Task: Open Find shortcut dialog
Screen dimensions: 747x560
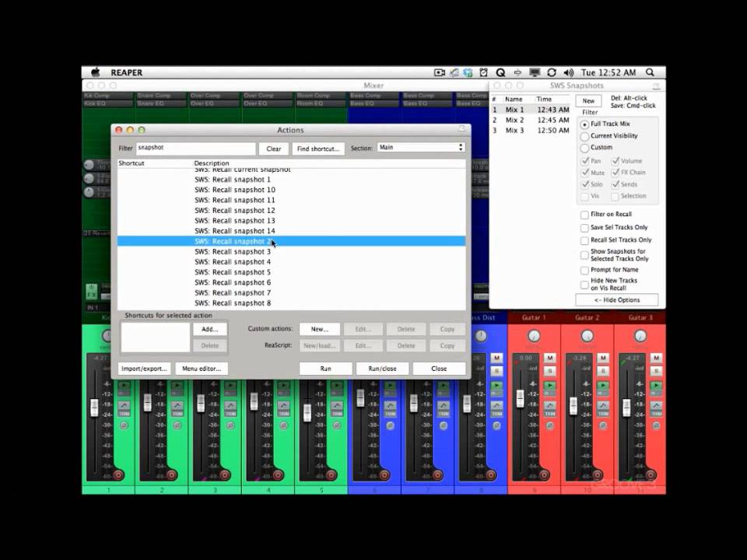Action: click(317, 149)
